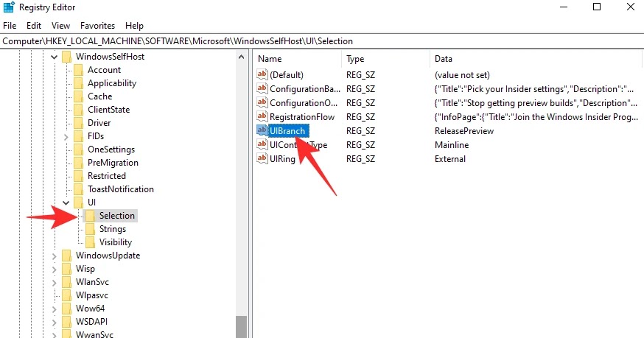Image resolution: width=644 pixels, height=338 pixels.
Task: Click the Account folder icon
Action: point(78,70)
